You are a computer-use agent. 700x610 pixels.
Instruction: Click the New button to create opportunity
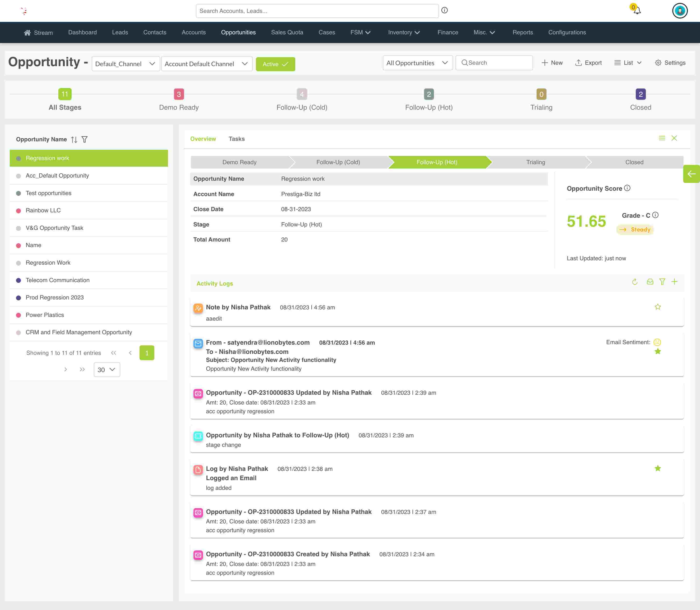point(552,63)
